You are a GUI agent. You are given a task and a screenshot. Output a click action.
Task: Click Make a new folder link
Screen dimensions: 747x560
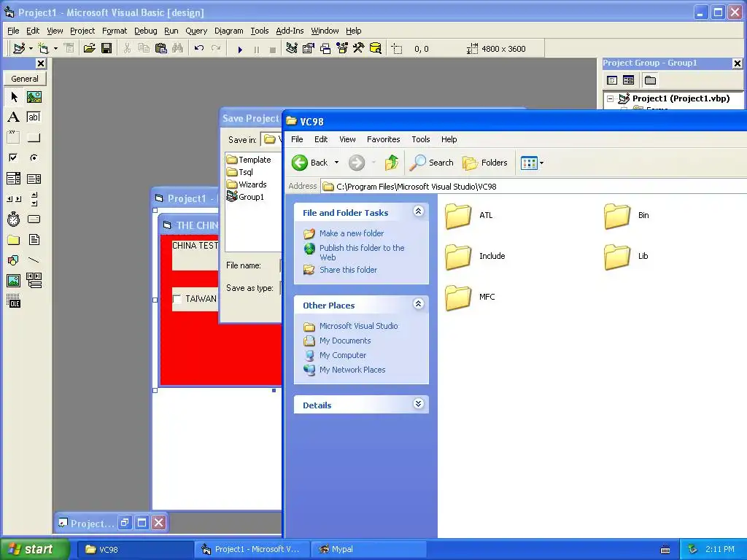coord(352,233)
